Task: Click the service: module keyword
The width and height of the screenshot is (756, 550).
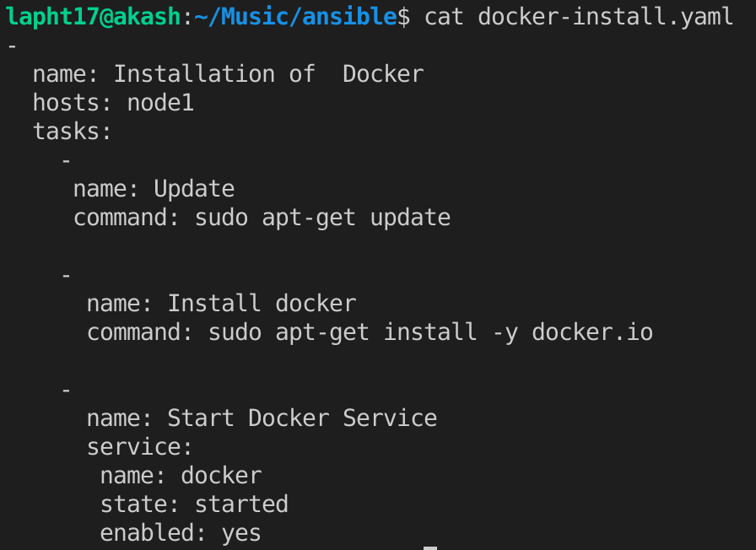Action: pos(140,447)
